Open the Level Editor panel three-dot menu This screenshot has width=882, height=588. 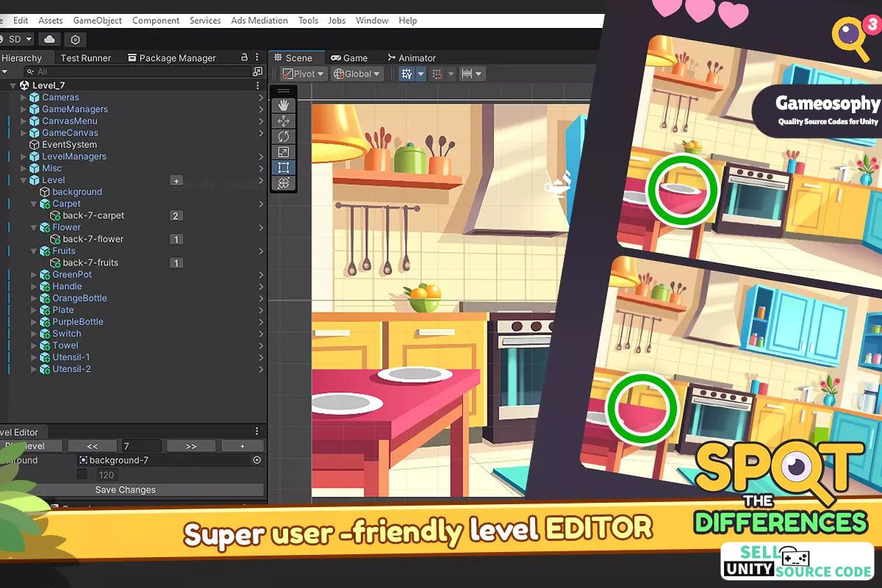coord(257,431)
